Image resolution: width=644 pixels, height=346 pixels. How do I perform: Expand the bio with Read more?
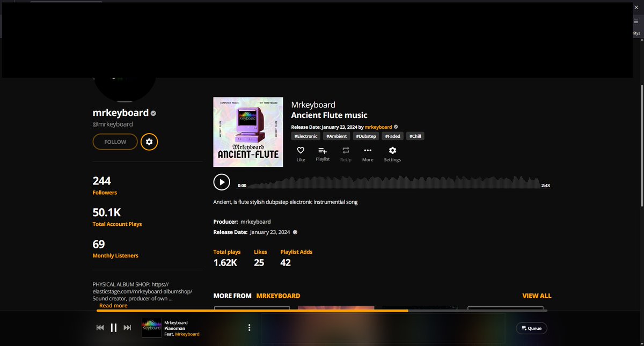[113, 305]
